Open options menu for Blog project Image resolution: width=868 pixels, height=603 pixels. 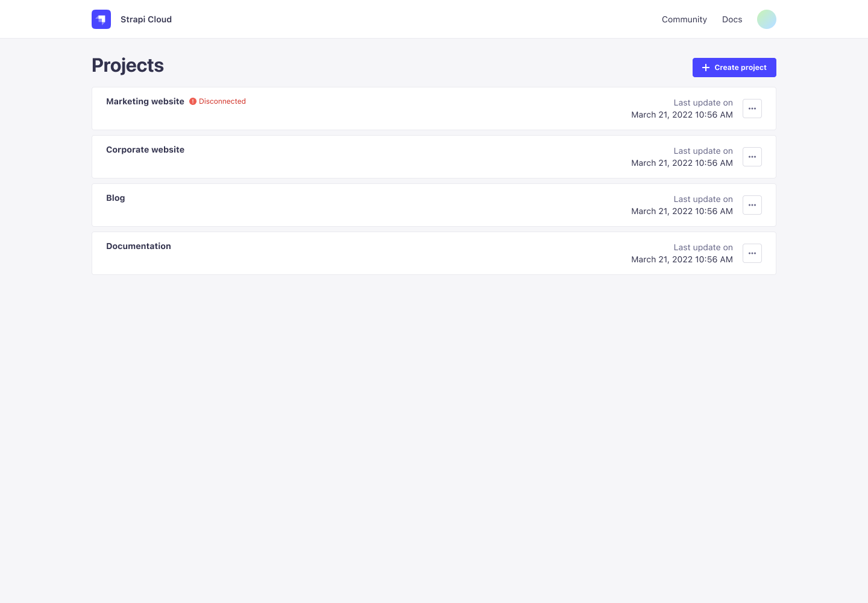point(752,205)
